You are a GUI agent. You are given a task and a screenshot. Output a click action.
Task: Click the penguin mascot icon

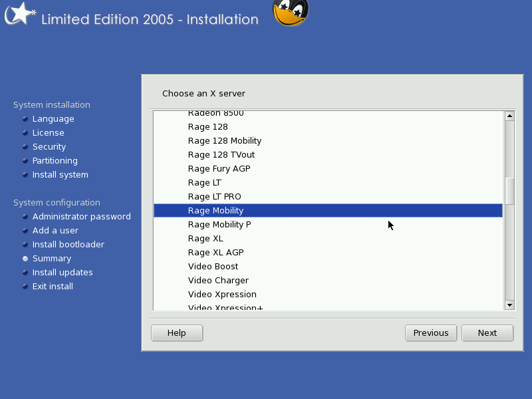pyautogui.click(x=291, y=13)
